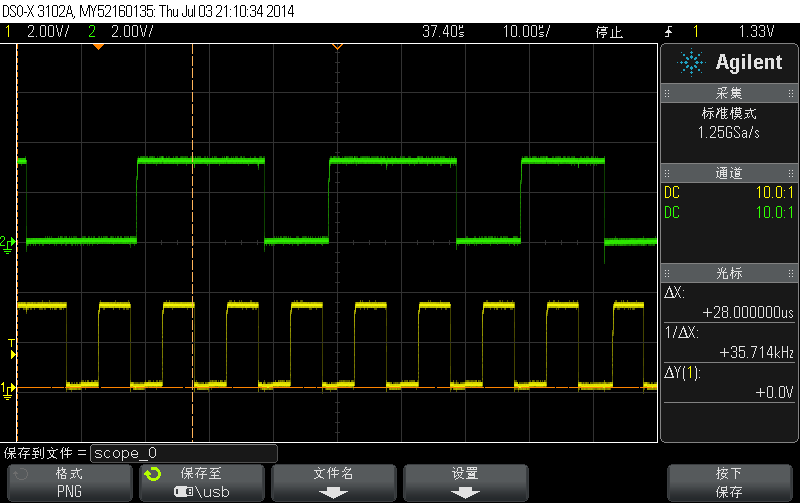Click the 1/ΔX +35.714kHz value
Image resolution: width=800 pixels, height=503 pixels.
757,353
